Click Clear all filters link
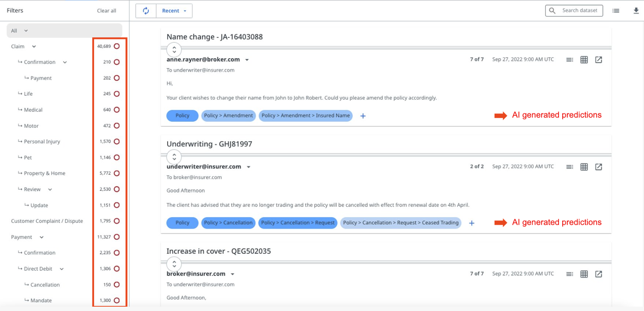This screenshot has height=311, width=644. pos(106,11)
